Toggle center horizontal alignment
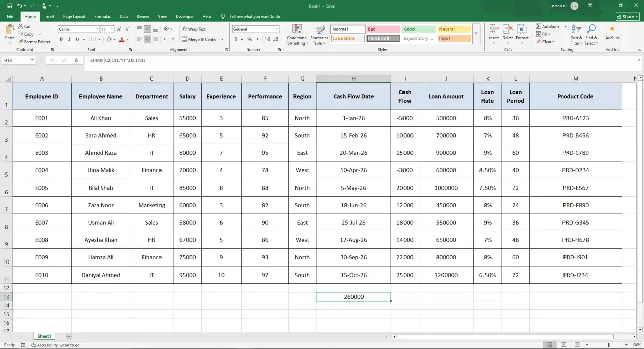644x349 pixels. 147,39
